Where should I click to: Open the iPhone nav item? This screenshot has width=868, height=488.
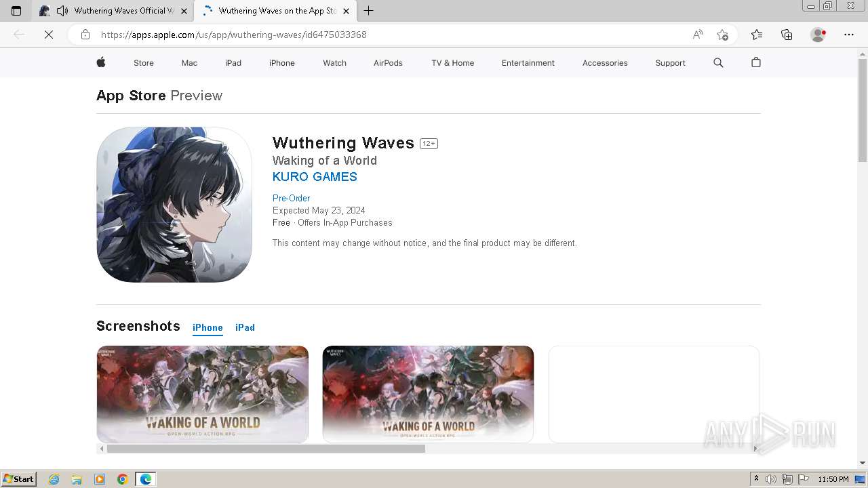(x=282, y=63)
